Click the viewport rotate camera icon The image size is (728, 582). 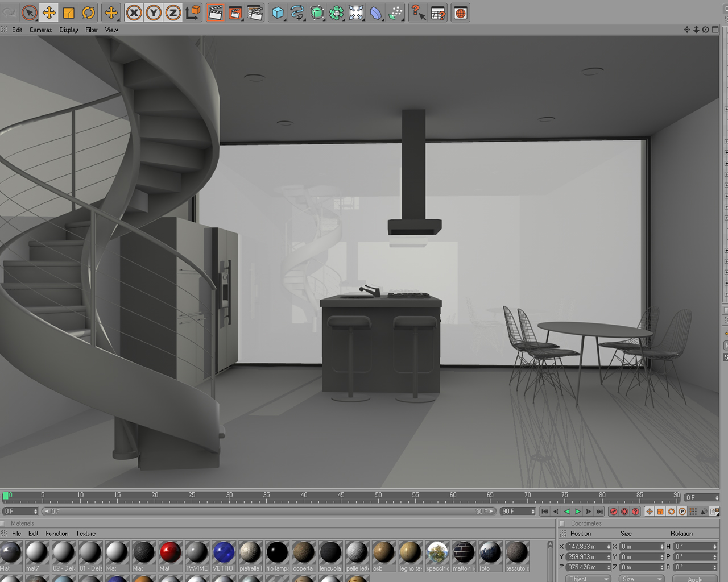click(x=706, y=30)
